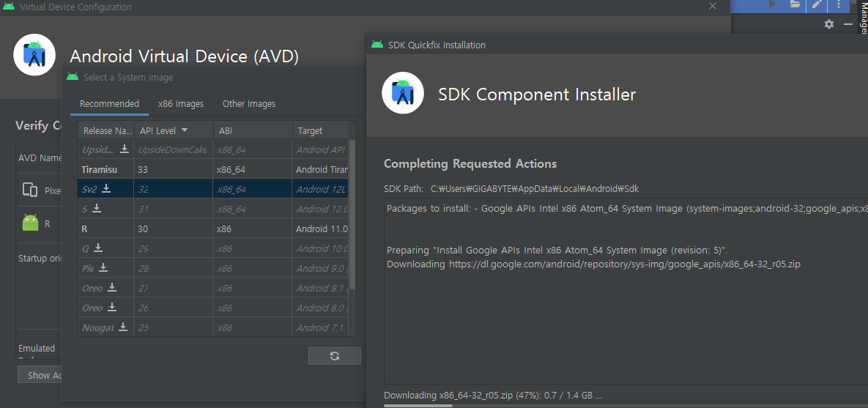Click the Pixel device icon in AVD window
This screenshot has height=408, width=868.
[x=30, y=190]
